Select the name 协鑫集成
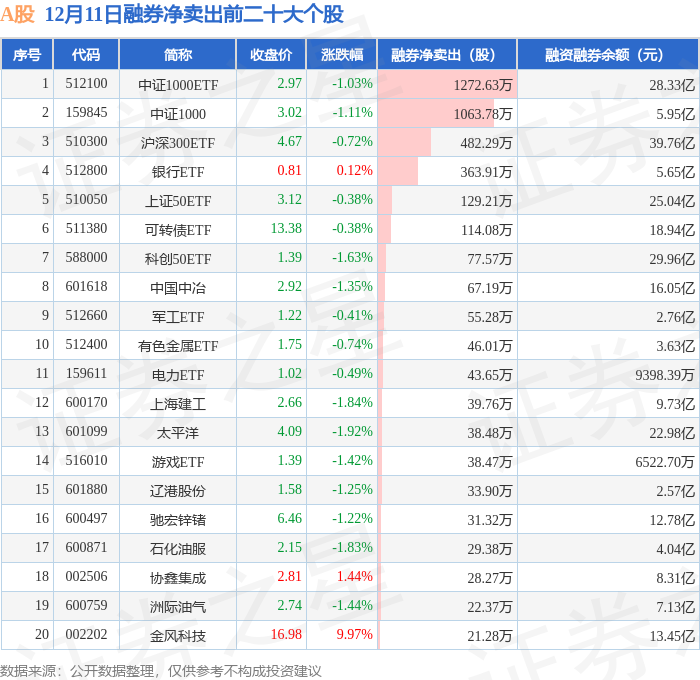The height and width of the screenshot is (680, 700). tap(178, 578)
